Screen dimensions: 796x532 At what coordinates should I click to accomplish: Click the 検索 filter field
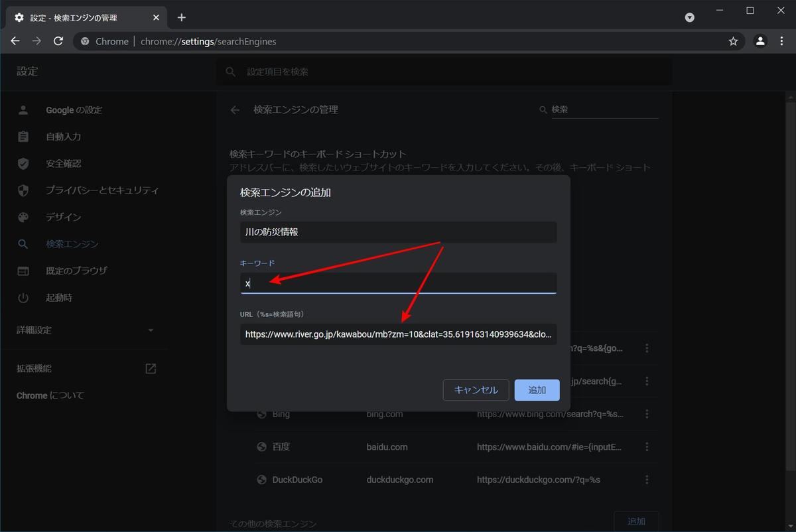click(604, 109)
